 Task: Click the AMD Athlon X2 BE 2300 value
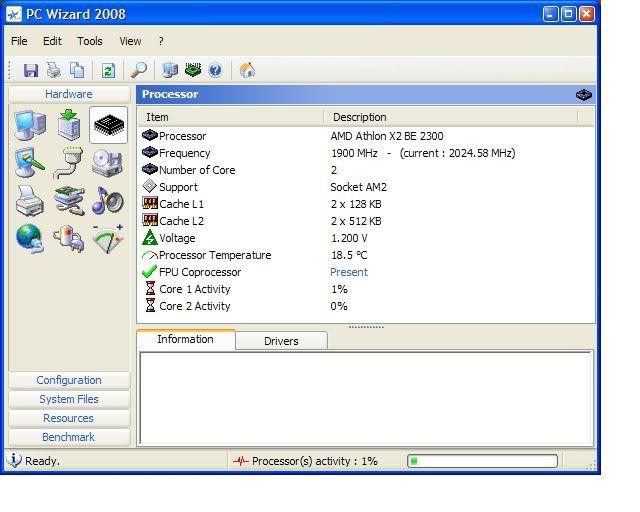(387, 136)
